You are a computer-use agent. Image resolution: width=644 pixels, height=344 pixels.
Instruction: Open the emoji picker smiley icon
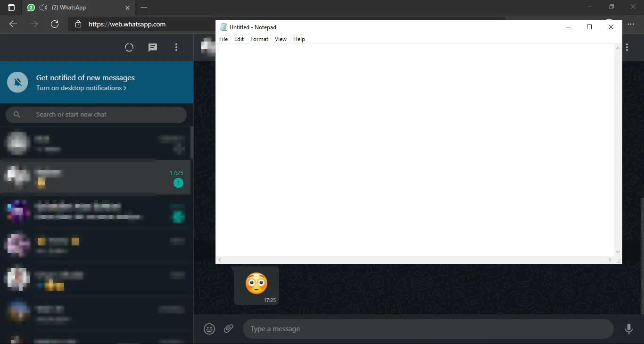tap(209, 329)
